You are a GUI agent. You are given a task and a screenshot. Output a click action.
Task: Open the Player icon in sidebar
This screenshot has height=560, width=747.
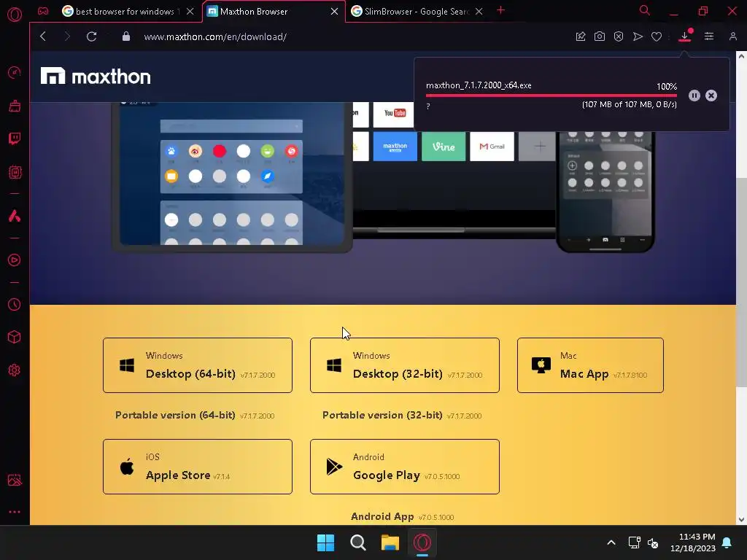pos(15,260)
